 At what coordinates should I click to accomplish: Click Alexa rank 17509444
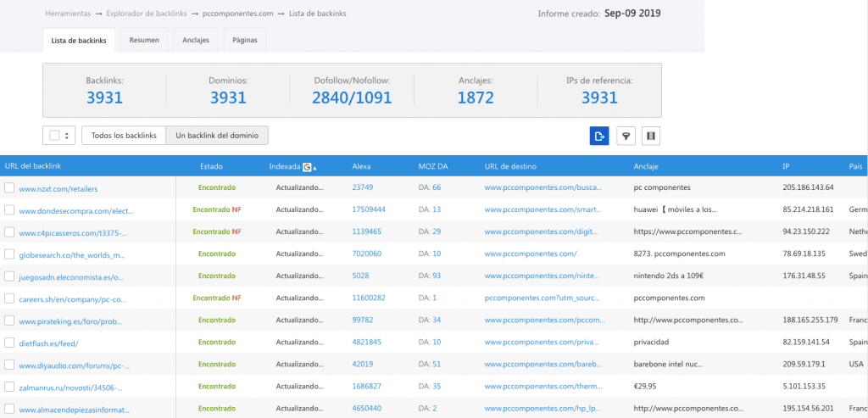369,209
